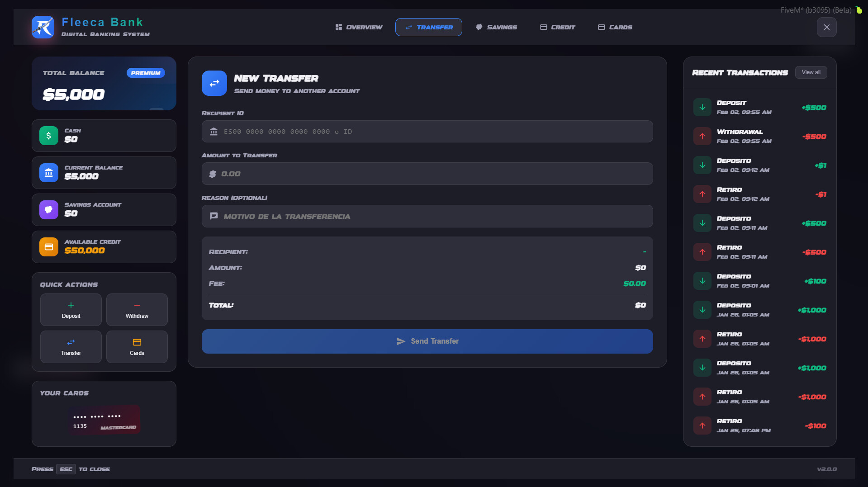Go to the Credit tab
The height and width of the screenshot is (487, 868).
point(558,27)
